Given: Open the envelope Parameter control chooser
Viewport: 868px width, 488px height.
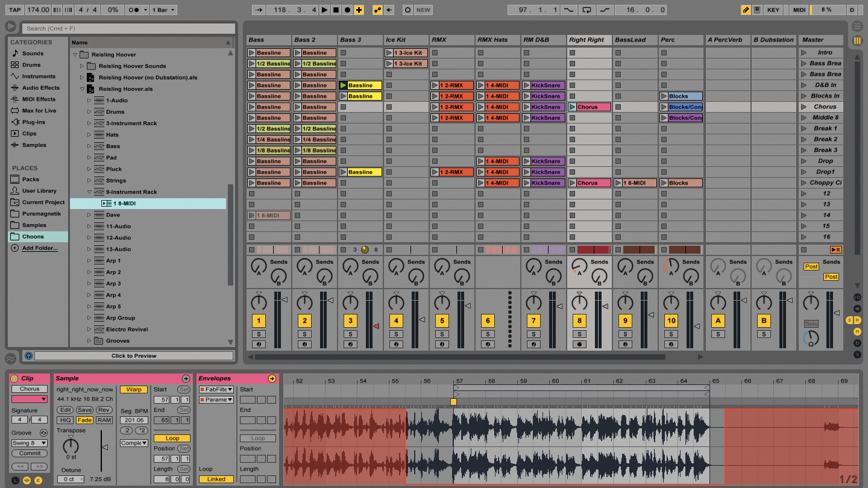Looking at the screenshot, I should (x=216, y=399).
